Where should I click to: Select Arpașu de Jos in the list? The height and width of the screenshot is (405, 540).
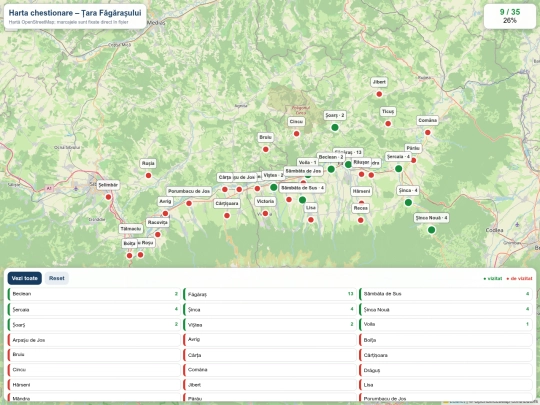[94, 340]
